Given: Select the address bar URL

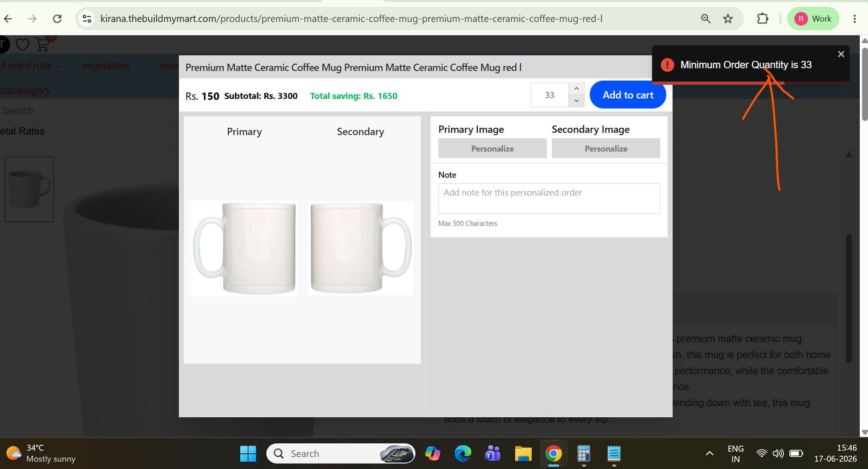Looking at the screenshot, I should coord(351,19).
